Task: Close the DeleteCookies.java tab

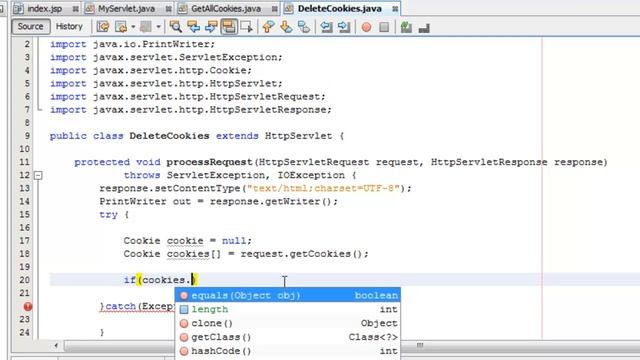Action: point(395,9)
